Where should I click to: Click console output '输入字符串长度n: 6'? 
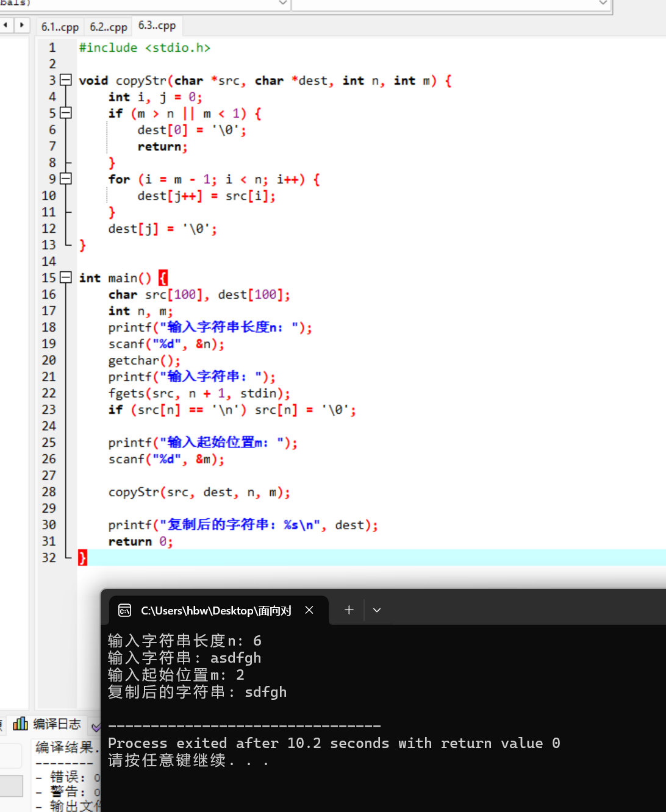pos(184,641)
